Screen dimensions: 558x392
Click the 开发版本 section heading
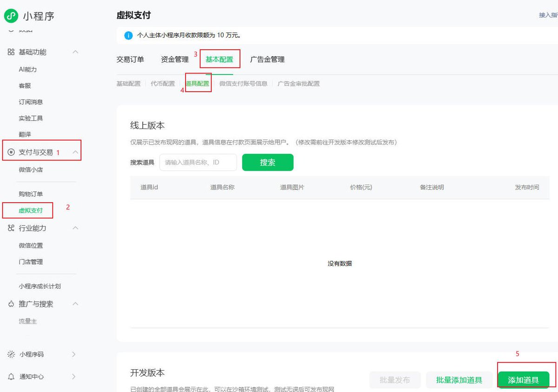pyautogui.click(x=147, y=373)
